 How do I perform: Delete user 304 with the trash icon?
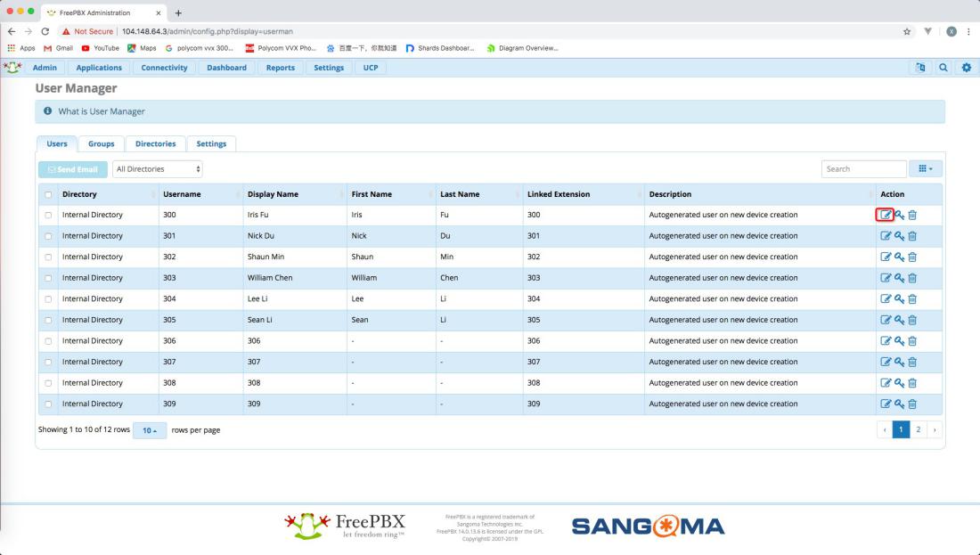[x=912, y=298]
